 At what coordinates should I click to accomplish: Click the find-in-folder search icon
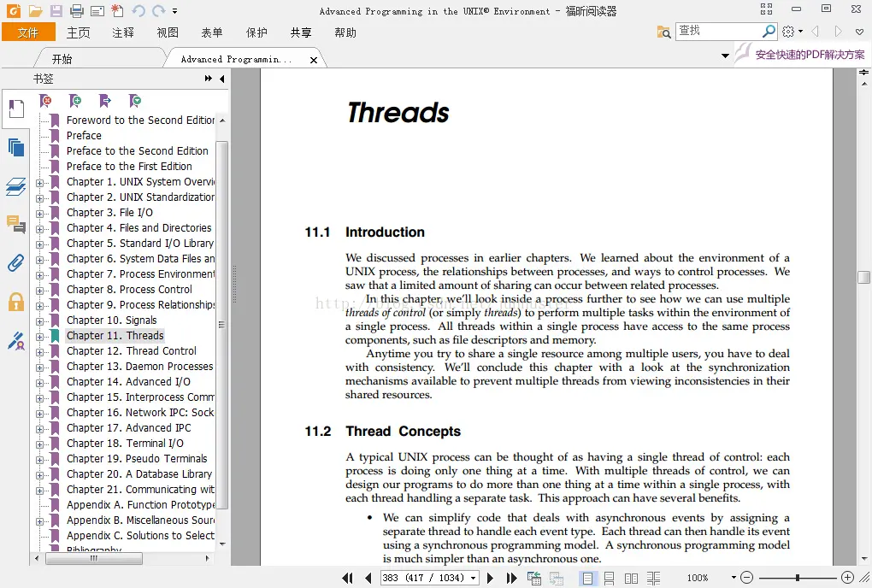pos(663,32)
